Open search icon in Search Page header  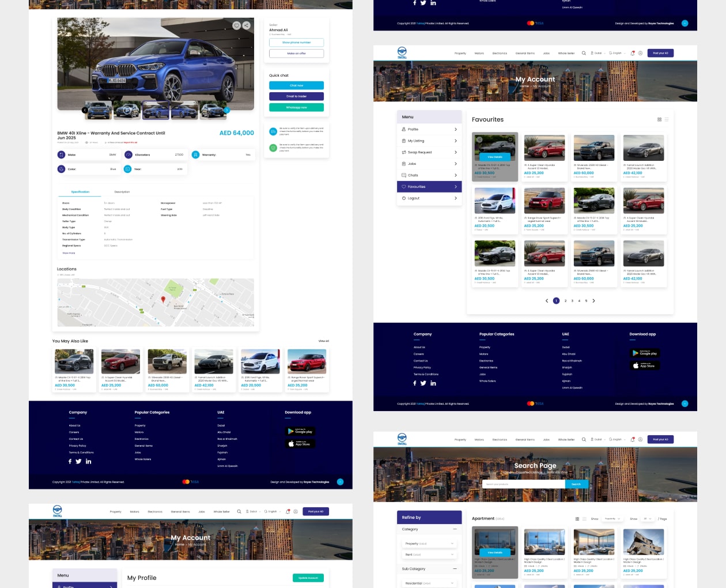(584, 439)
